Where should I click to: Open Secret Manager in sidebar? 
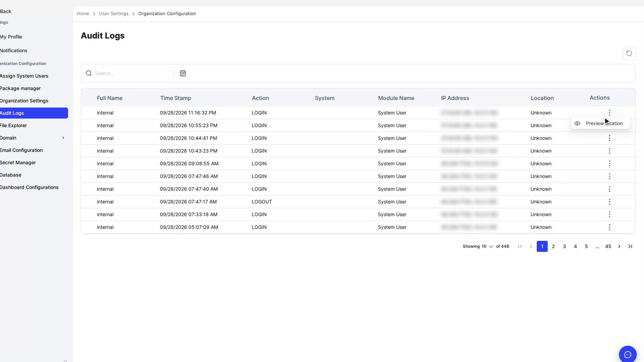[x=18, y=163]
